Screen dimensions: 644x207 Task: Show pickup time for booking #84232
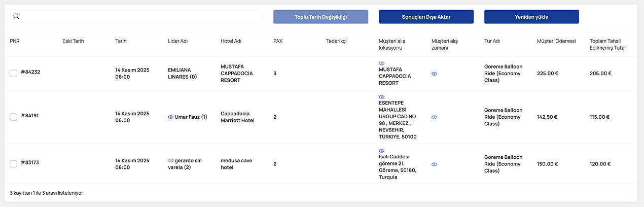[434, 74]
